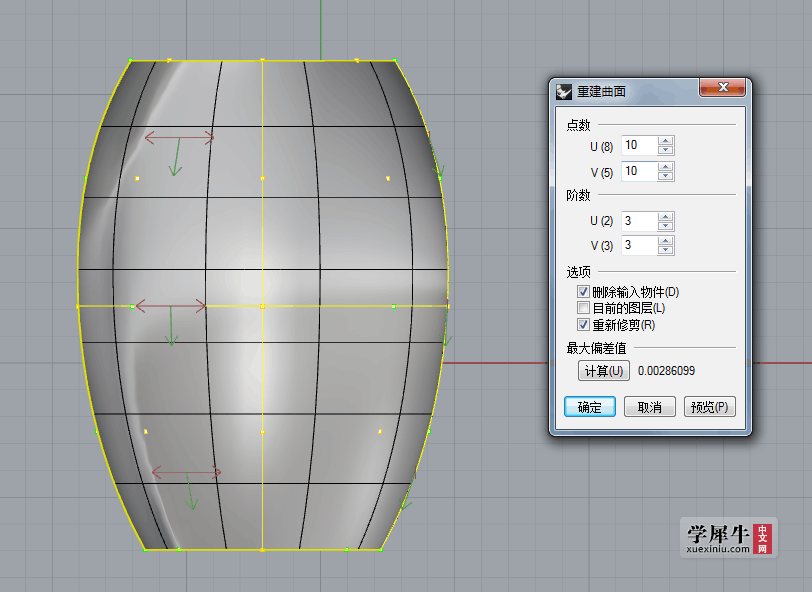Close the 重建曲面 dialog

(722, 87)
